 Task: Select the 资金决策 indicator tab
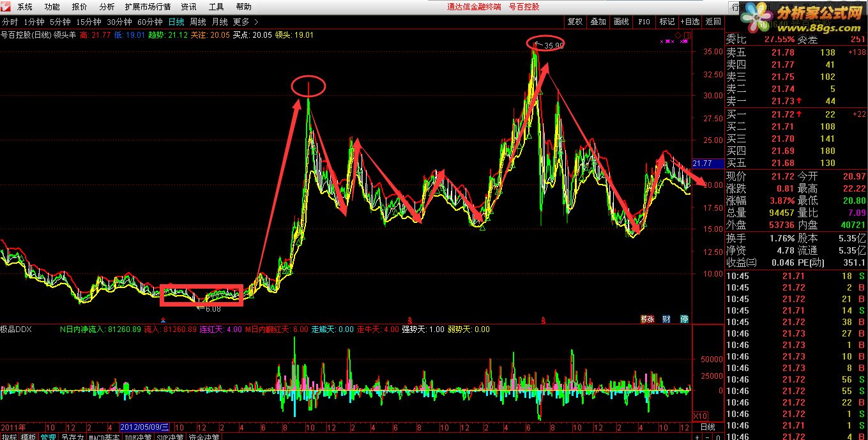(x=204, y=437)
